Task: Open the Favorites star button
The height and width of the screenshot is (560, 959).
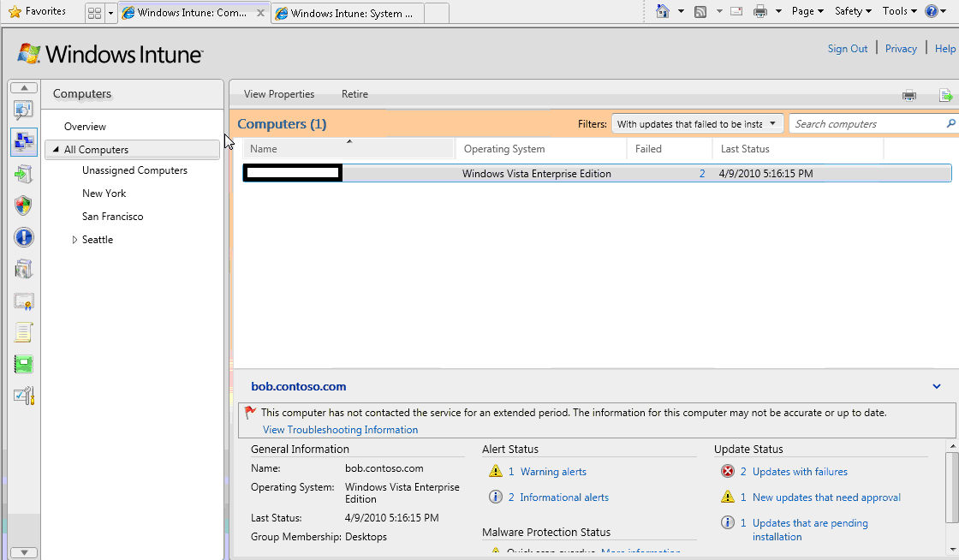Action: [x=38, y=12]
